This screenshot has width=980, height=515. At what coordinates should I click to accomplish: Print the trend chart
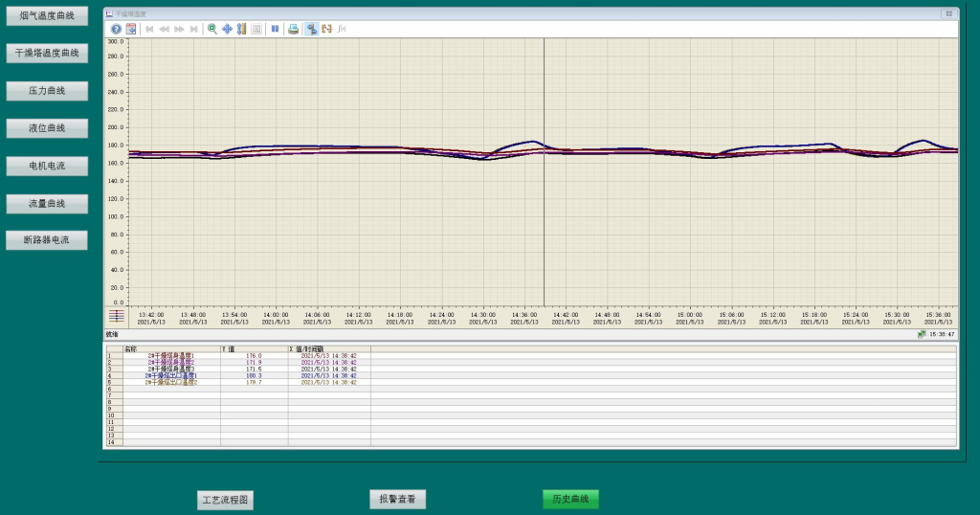click(293, 29)
